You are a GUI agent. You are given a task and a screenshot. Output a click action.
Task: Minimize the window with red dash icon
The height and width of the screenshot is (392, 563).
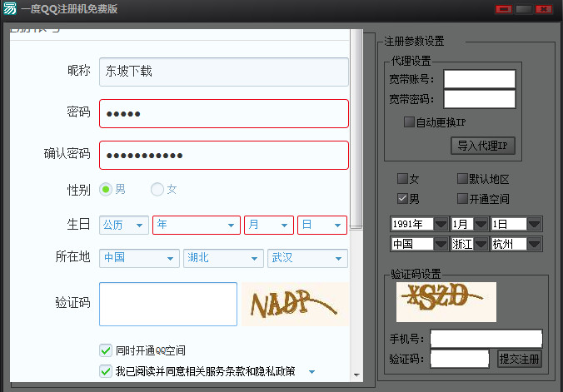coord(503,9)
